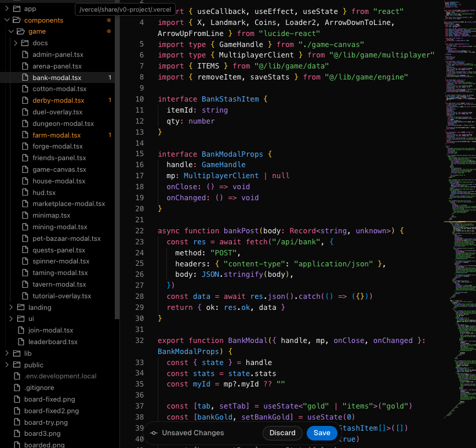Screen dimensions: 476x448
Task: Click the landing folder icon
Action: (21, 308)
